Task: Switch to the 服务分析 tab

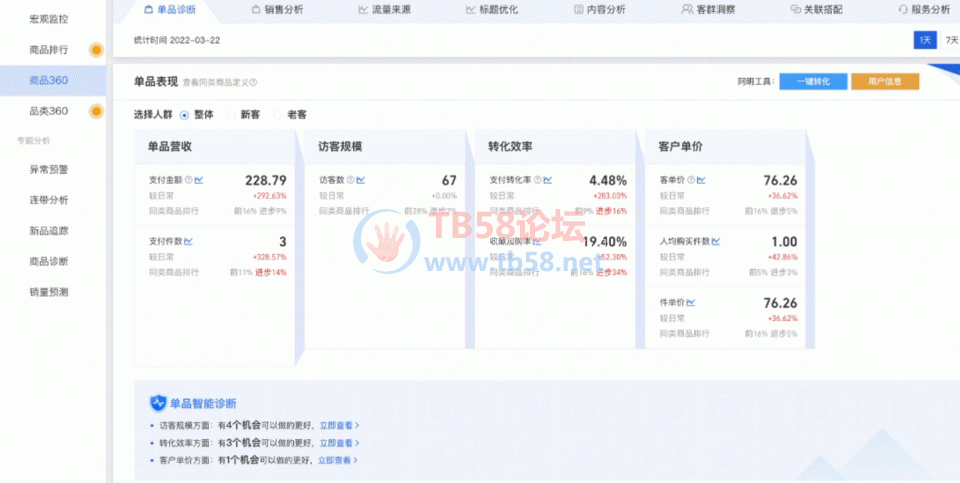Action: point(924,9)
